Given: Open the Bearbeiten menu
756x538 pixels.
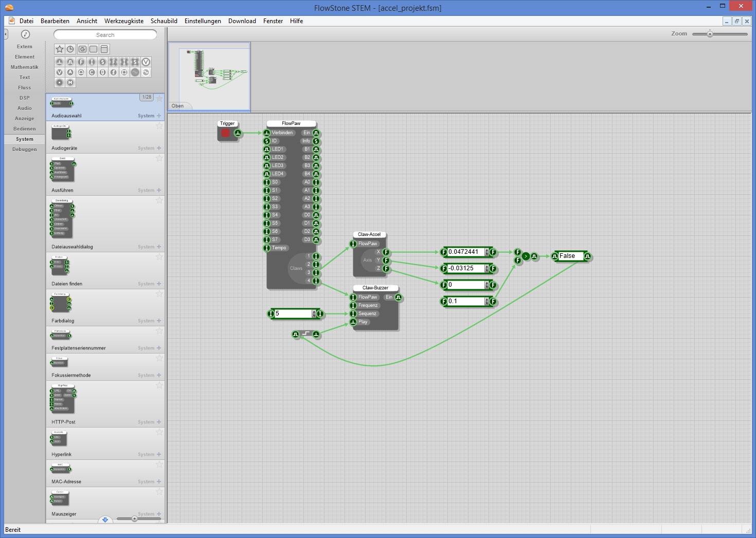Looking at the screenshot, I should [55, 21].
